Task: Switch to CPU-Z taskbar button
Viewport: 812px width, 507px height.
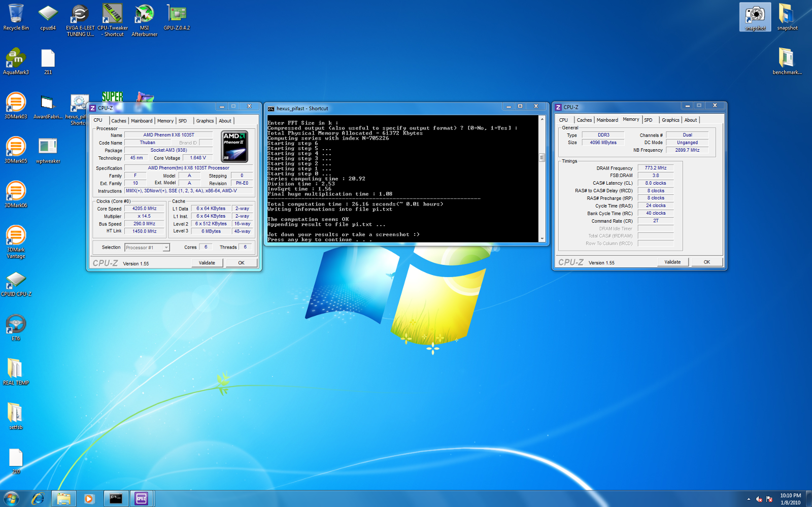Action: click(142, 499)
